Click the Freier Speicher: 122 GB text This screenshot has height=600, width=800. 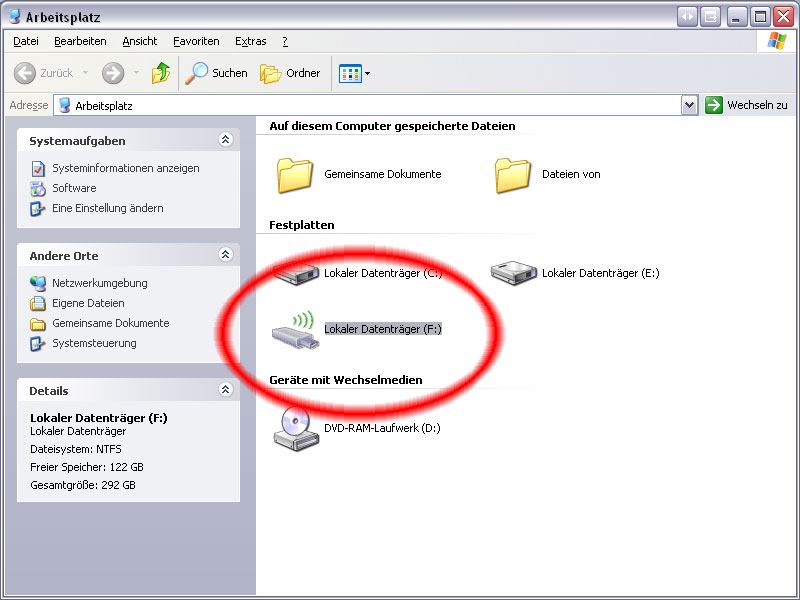pos(87,467)
